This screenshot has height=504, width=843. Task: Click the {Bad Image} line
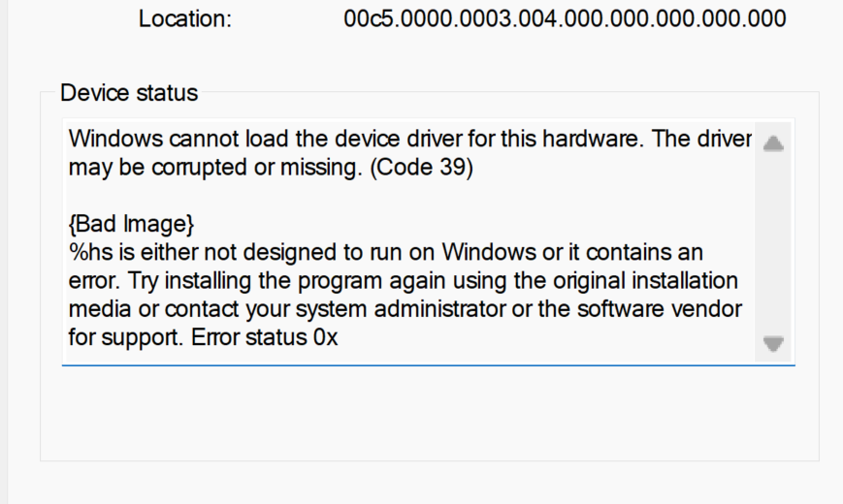131,224
